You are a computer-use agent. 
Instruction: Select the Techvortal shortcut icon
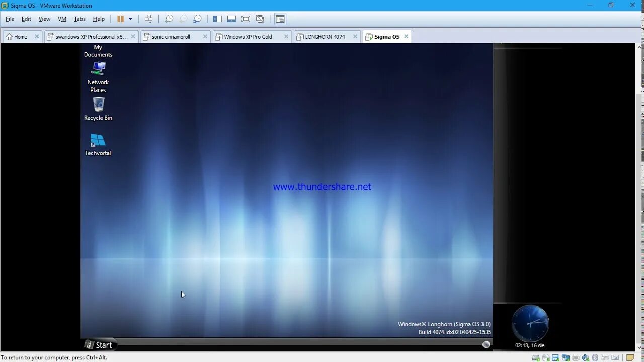tap(98, 140)
